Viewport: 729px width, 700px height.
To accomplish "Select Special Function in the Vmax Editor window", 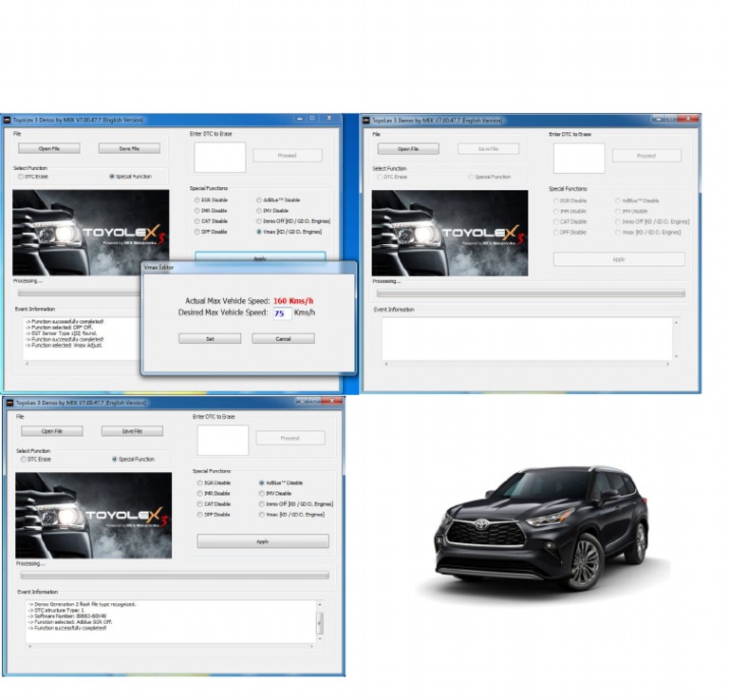I will (x=131, y=177).
